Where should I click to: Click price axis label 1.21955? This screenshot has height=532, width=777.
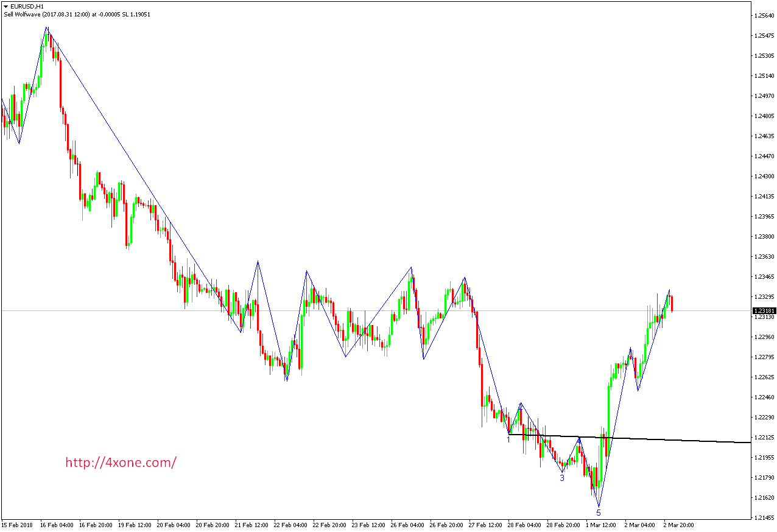point(764,457)
